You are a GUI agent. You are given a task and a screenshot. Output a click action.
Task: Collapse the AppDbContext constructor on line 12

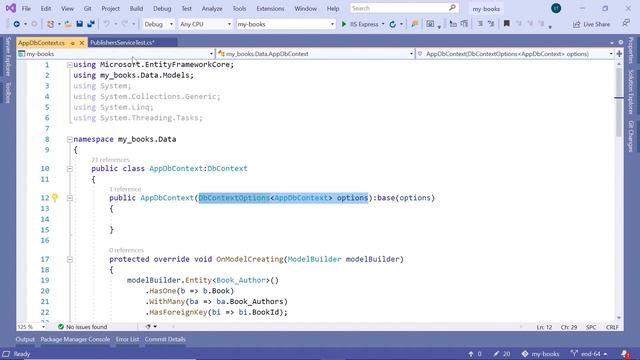point(69,198)
